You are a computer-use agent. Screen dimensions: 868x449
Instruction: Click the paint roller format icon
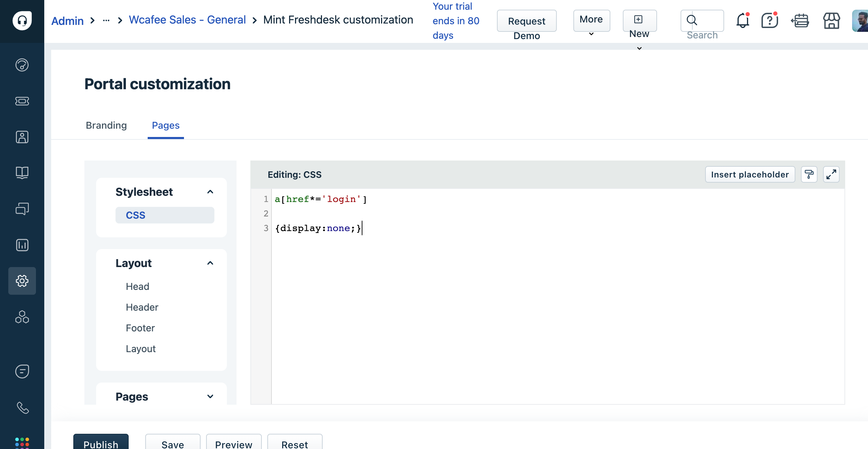(x=809, y=174)
